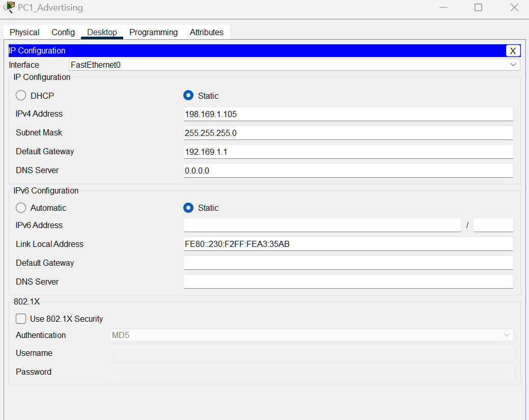The image size is (529, 420).
Task: Close the IP Configuration panel with X
Action: (x=513, y=51)
